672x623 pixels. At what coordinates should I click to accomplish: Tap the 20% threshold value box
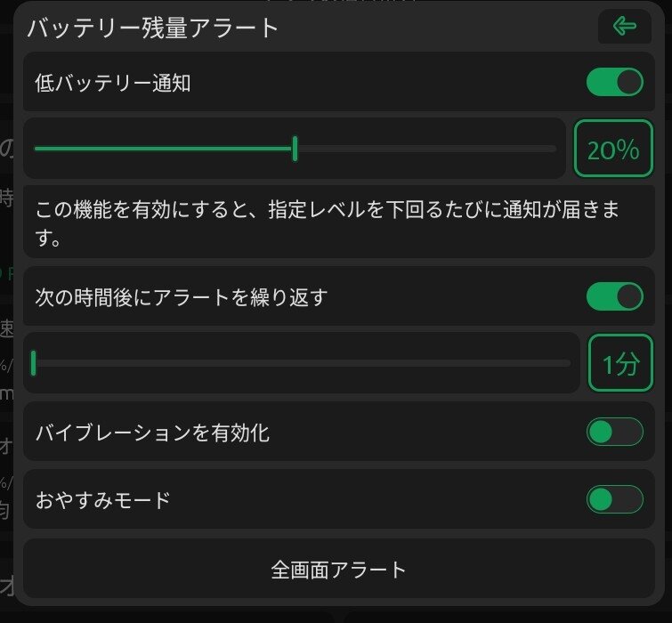click(613, 149)
